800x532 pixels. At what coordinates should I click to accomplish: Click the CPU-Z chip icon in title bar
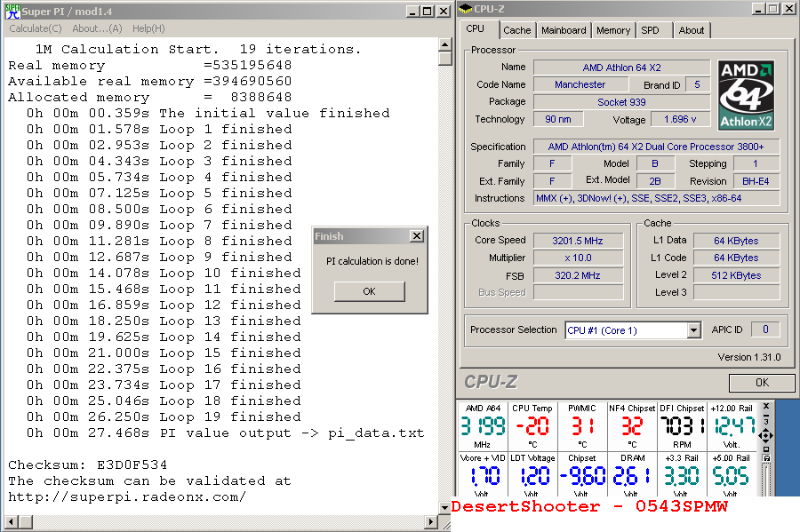click(x=465, y=9)
